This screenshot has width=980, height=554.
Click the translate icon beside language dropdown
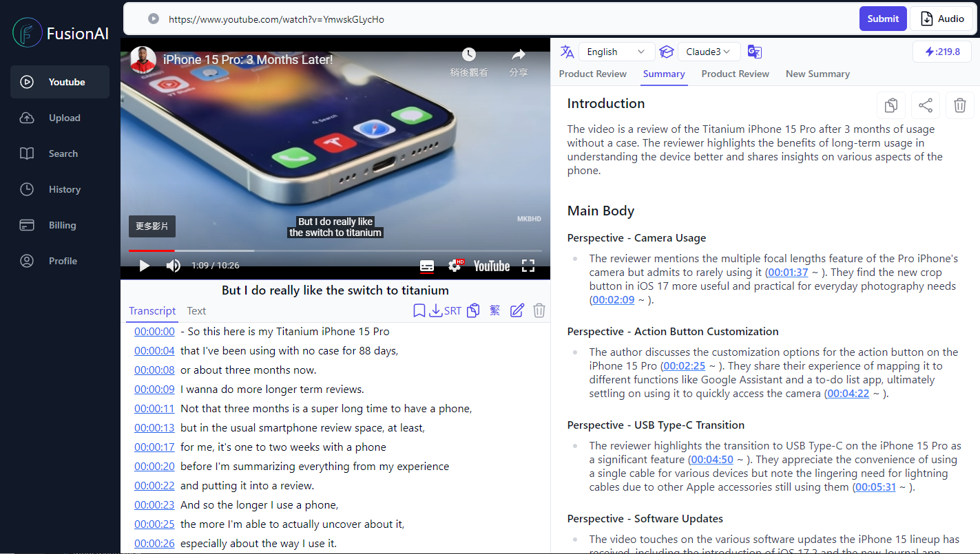pos(567,52)
